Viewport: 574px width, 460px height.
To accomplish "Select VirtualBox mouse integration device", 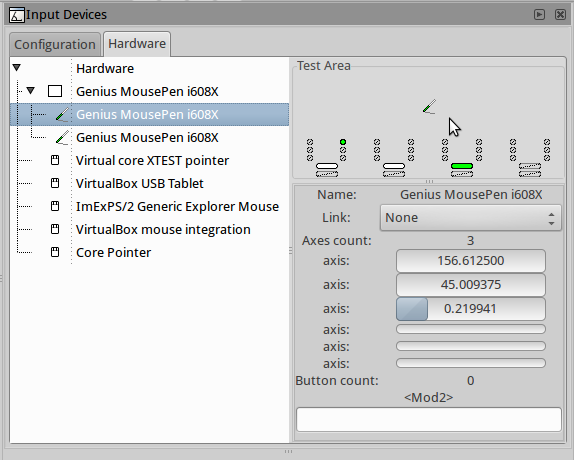I will [x=163, y=229].
